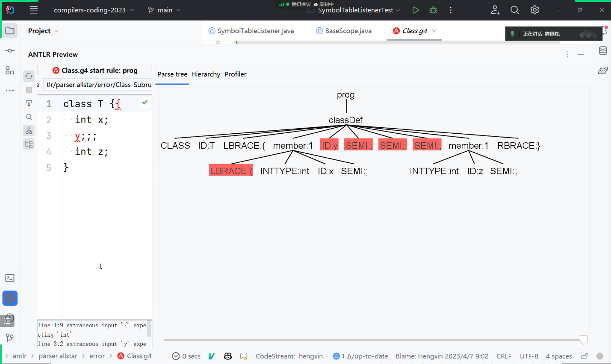611x364 pixels.
Task: Click the Debug bug icon
Action: 433,10
